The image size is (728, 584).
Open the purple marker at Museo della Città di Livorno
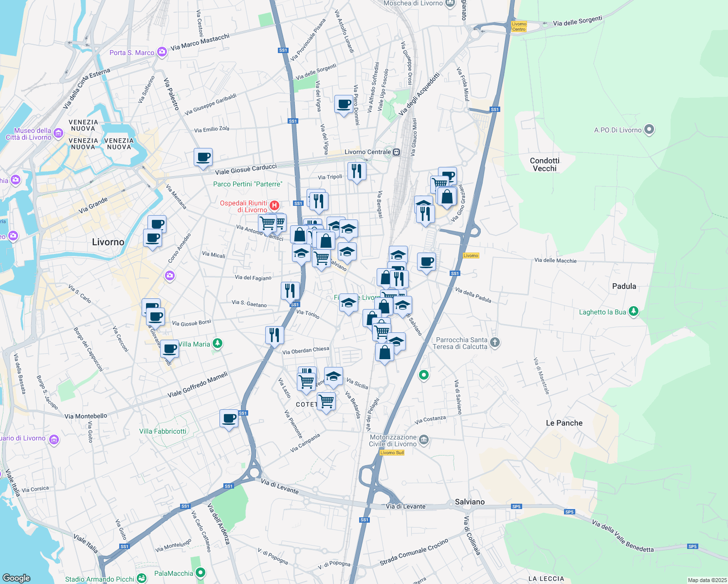[57, 132]
